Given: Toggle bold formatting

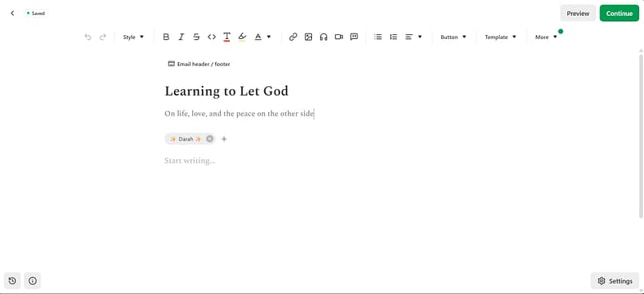Looking at the screenshot, I should coord(166,37).
